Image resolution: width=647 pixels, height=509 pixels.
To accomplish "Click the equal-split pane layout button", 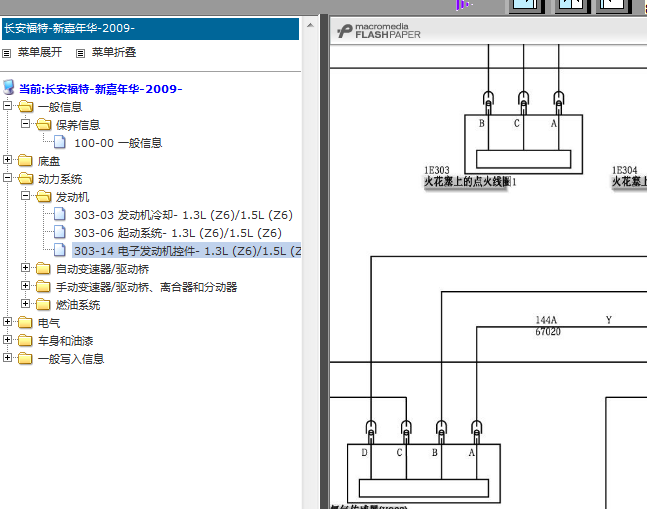I will 572,6.
